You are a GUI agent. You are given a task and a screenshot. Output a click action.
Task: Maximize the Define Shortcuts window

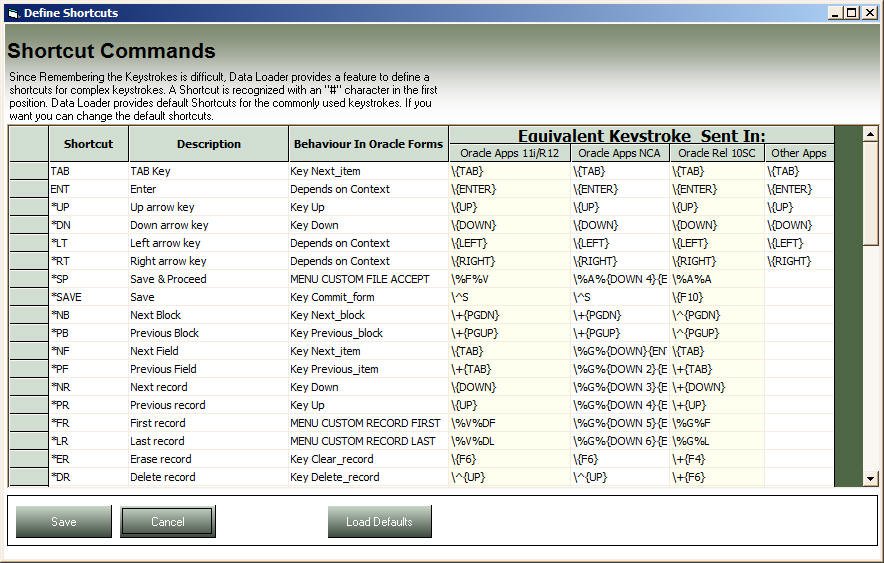(x=852, y=13)
